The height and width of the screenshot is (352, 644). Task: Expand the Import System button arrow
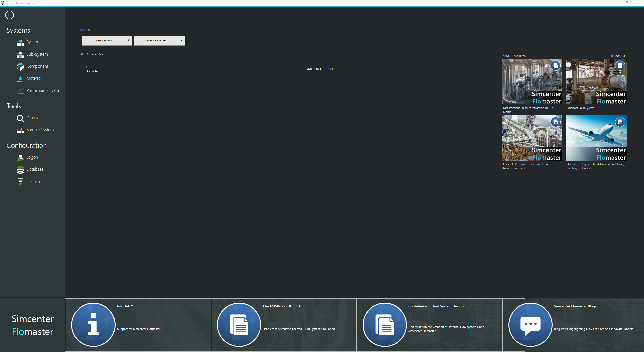pyautogui.click(x=181, y=40)
